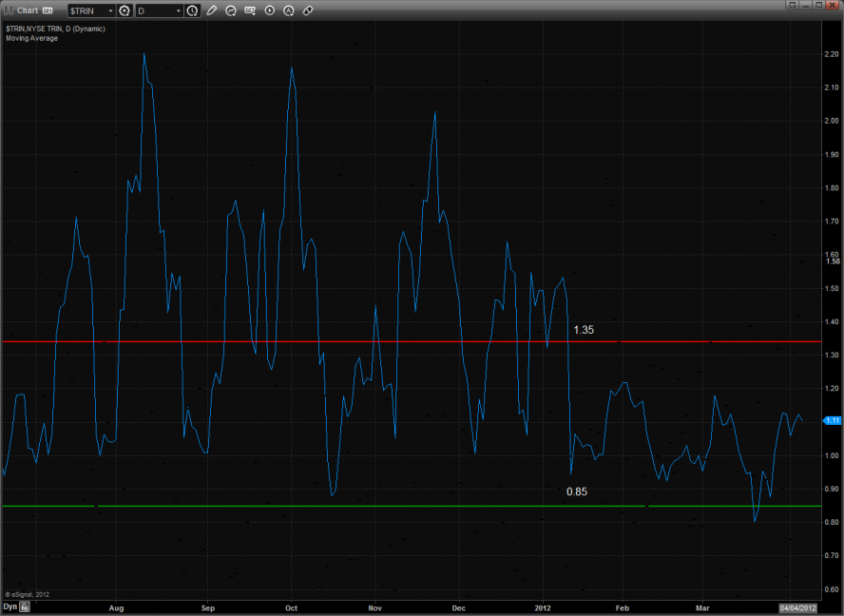Click the circular arrow studies icon
Screen dimensions: 844x616
[231, 10]
